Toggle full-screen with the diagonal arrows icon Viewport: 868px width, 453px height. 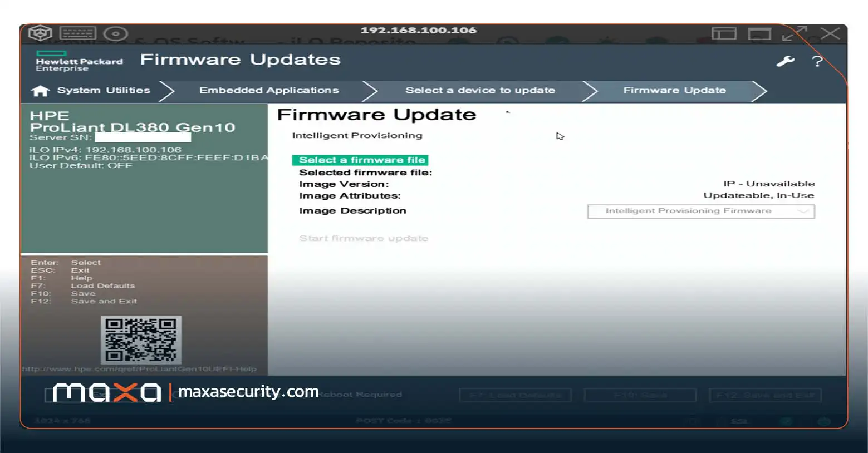click(x=795, y=33)
